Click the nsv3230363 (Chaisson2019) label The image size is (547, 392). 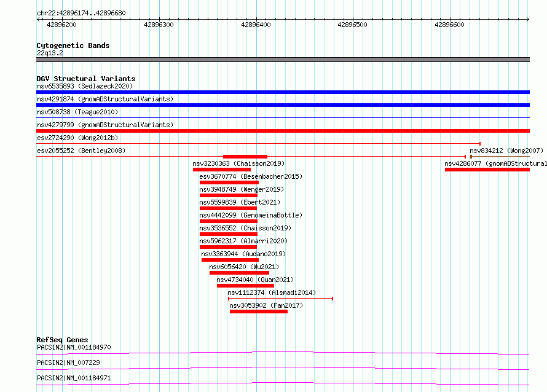pyautogui.click(x=238, y=163)
